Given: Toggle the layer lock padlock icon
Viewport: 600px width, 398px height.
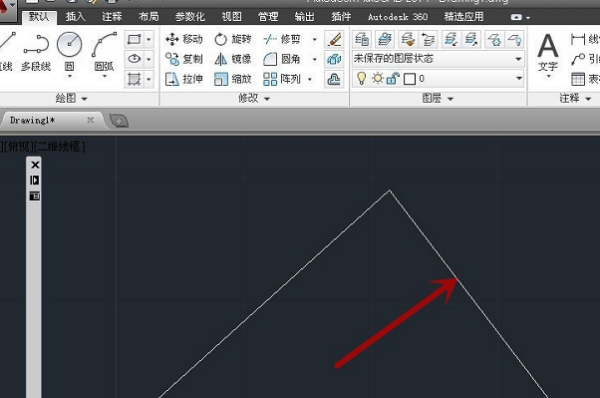Looking at the screenshot, I should coord(393,78).
